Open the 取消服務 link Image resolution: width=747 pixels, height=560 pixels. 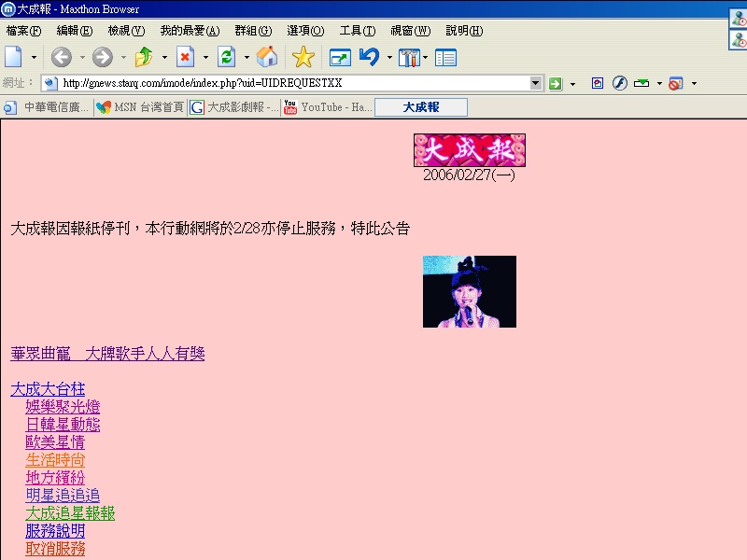pos(55,549)
